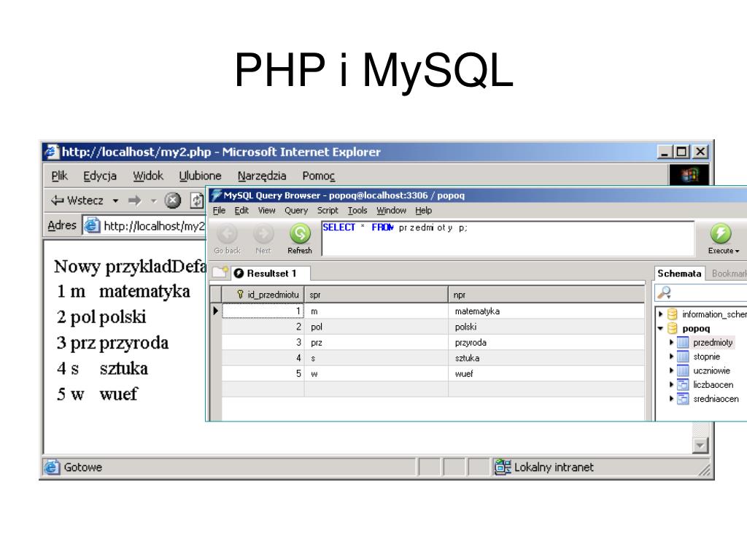Expand the sredniaocen view node
The width and height of the screenshot is (747, 560).
point(671,399)
